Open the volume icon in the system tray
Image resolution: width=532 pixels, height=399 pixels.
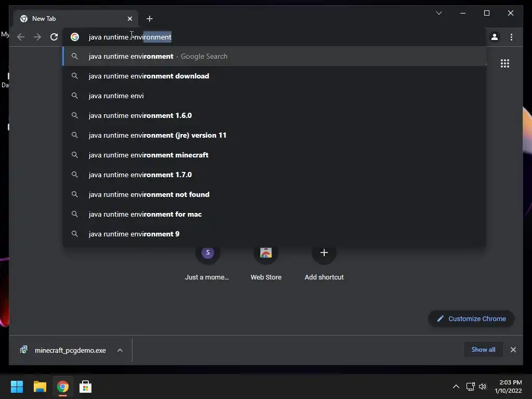pos(483,387)
